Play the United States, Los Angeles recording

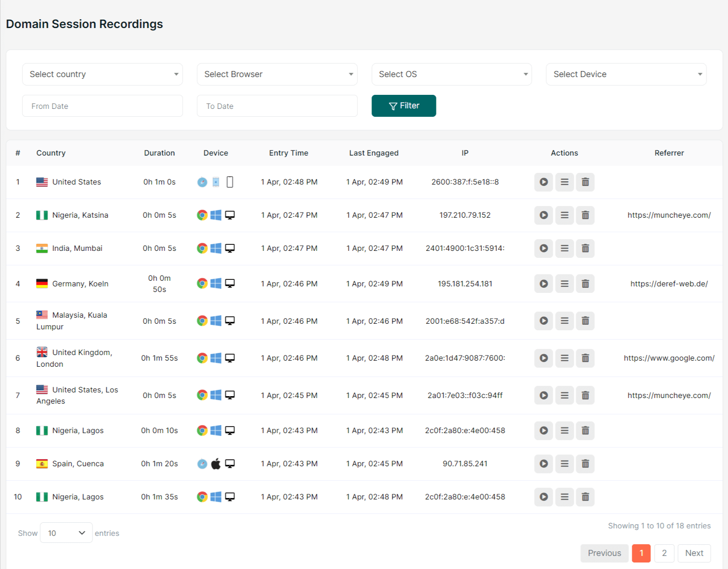pyautogui.click(x=543, y=396)
